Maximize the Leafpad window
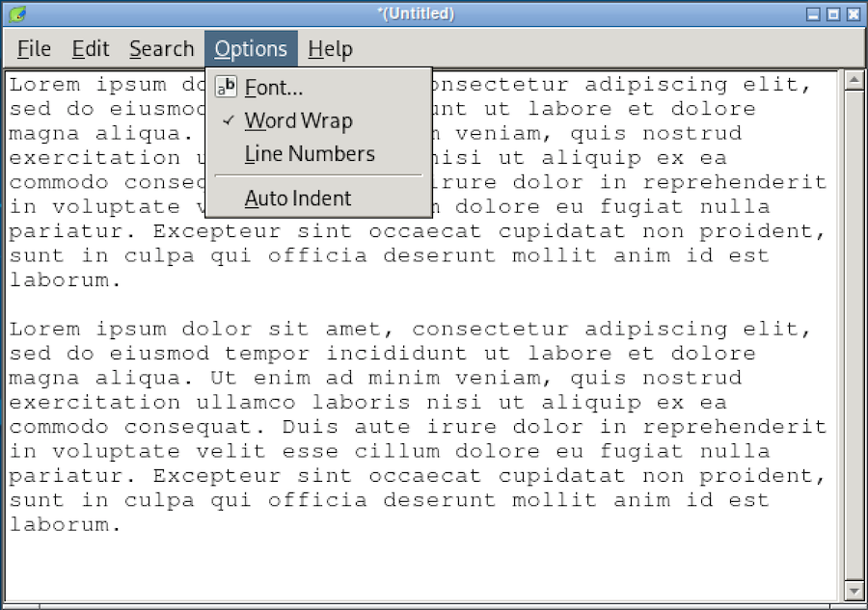The width and height of the screenshot is (868, 610). click(x=832, y=13)
